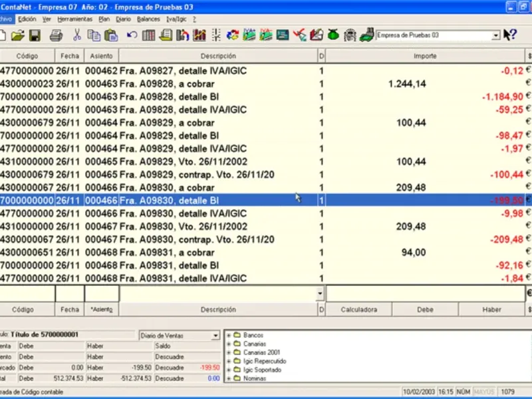The image size is (532, 399).
Task: Open the Diario de Ventas dropdown
Action: [x=215, y=336]
